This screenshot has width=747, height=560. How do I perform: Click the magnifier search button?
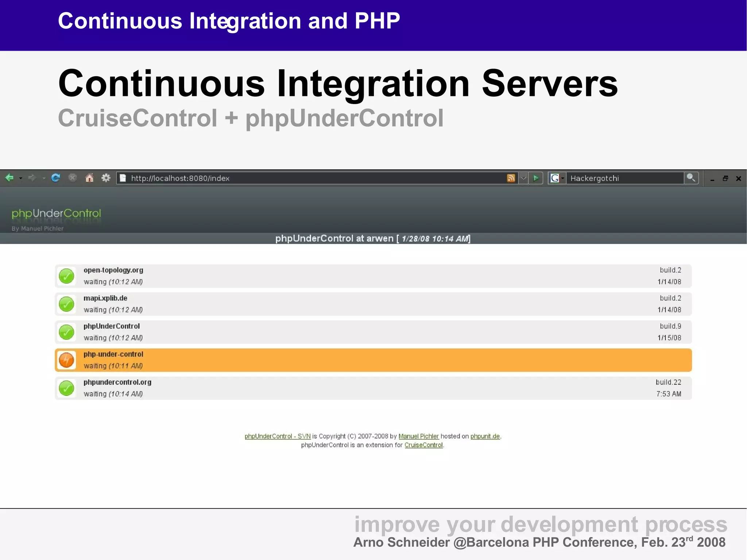click(x=691, y=178)
